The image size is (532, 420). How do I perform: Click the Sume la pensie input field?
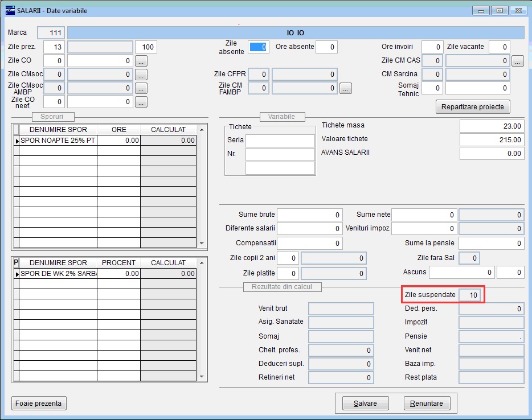492,244
